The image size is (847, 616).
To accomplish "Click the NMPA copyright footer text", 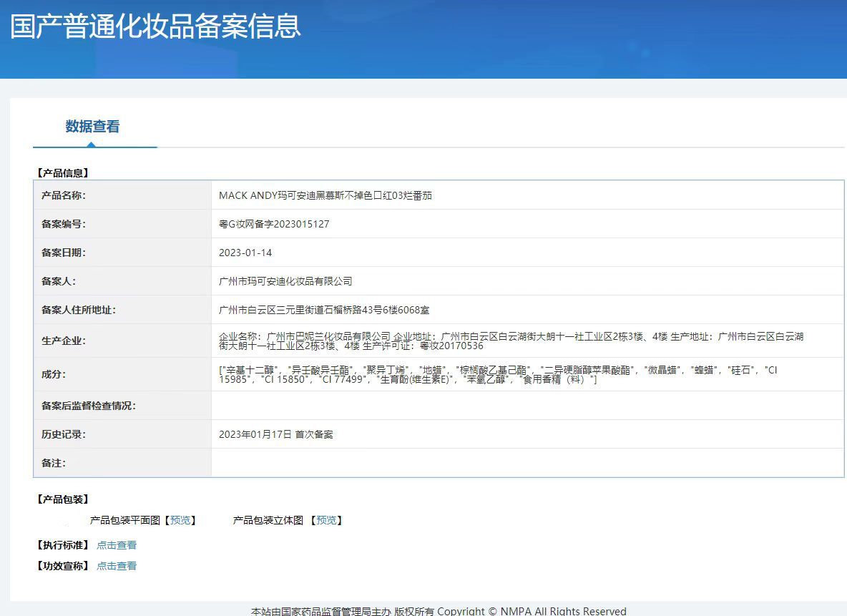I will [438, 610].
